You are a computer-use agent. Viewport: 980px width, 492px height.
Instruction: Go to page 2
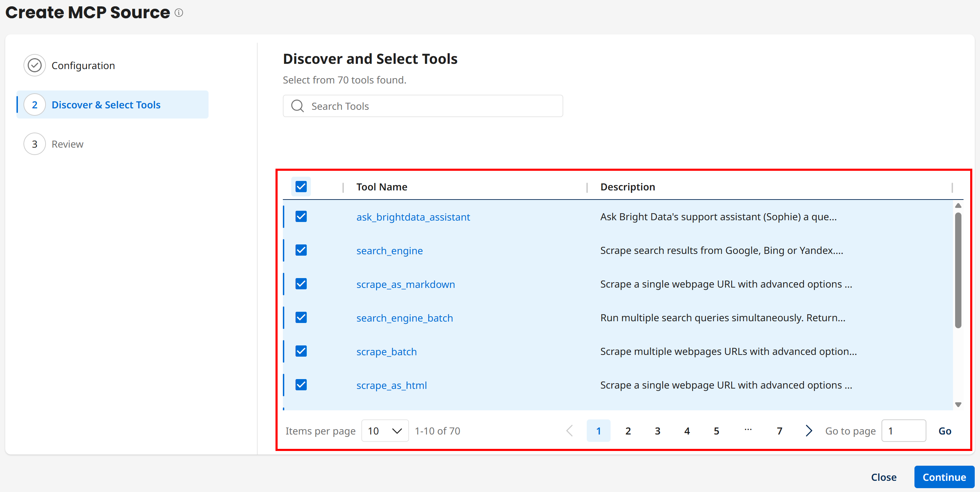pos(628,431)
